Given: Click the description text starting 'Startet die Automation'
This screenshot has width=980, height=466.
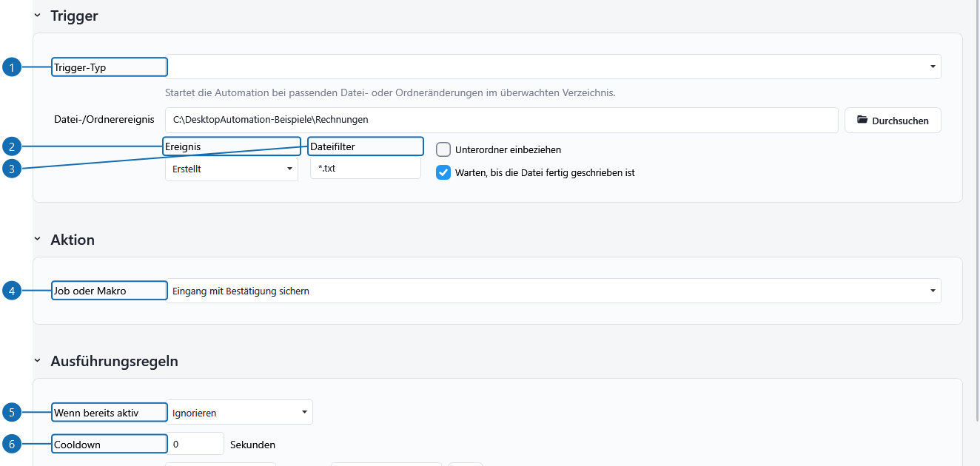Looking at the screenshot, I should 390,93.
